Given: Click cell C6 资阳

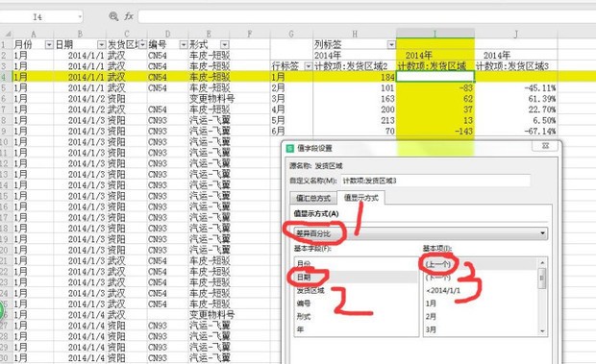Looking at the screenshot, I should pos(127,99).
